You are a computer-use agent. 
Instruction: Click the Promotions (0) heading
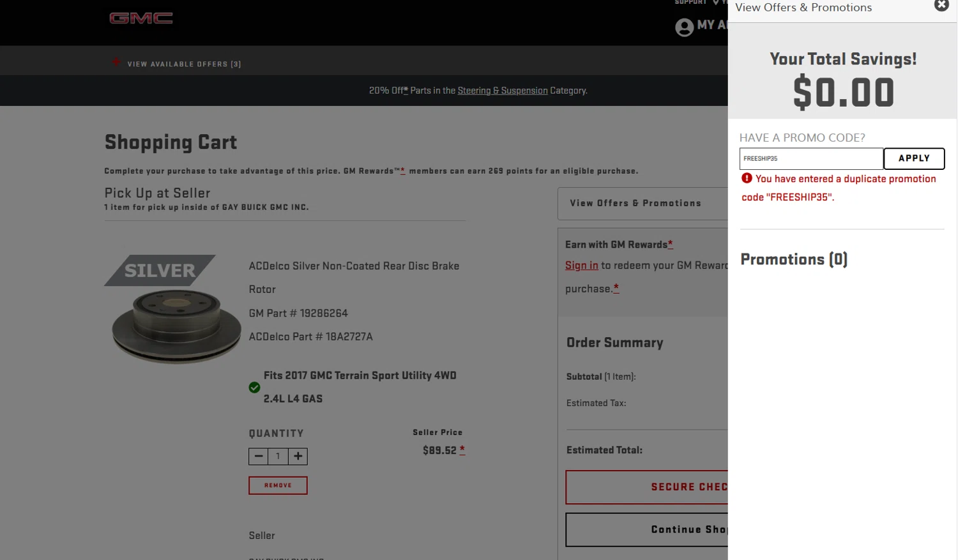tap(794, 259)
